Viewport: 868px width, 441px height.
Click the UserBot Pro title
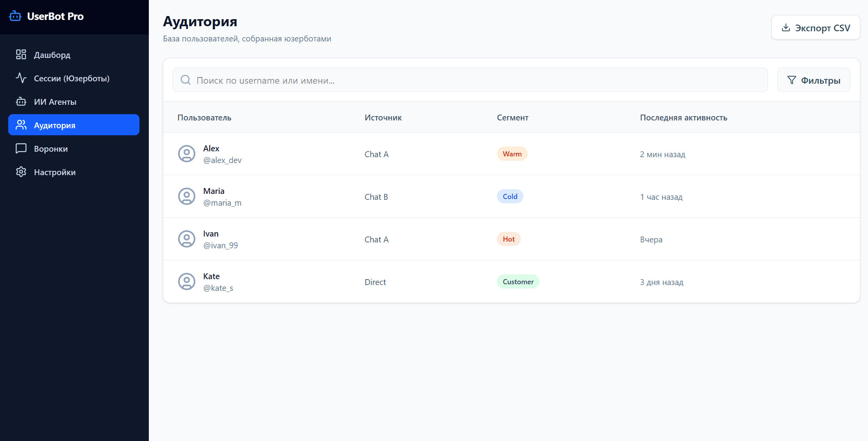pos(55,16)
